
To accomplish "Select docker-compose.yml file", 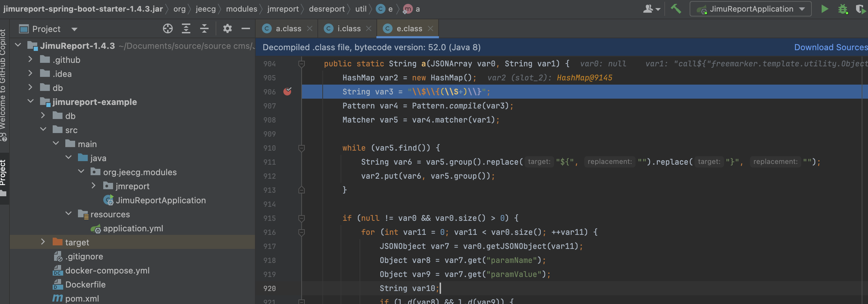I will coord(107,270).
